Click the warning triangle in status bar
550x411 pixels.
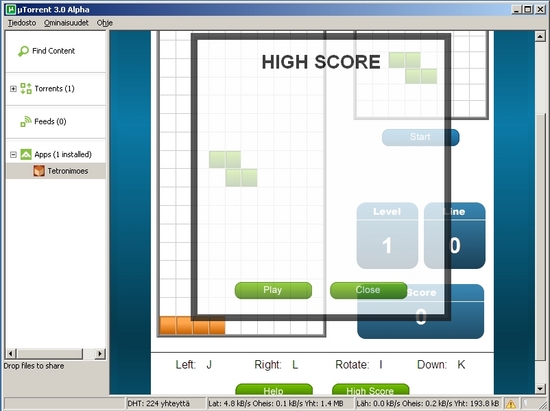[511, 404]
